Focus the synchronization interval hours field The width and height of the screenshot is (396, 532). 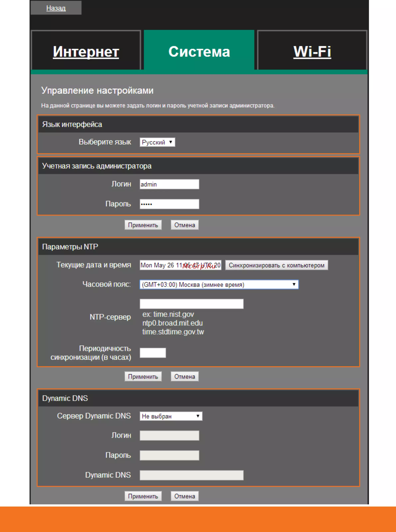[153, 353]
